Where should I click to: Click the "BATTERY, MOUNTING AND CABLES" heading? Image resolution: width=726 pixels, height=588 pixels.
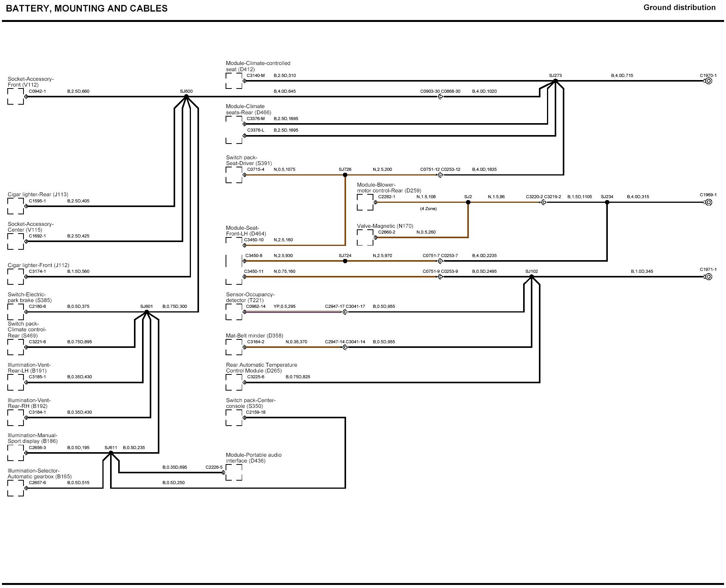[87, 8]
